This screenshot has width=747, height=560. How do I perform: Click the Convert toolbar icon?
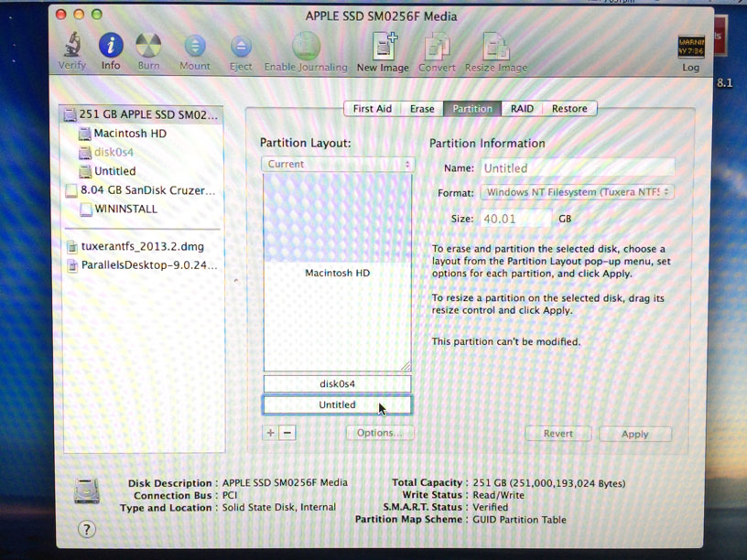(x=437, y=47)
